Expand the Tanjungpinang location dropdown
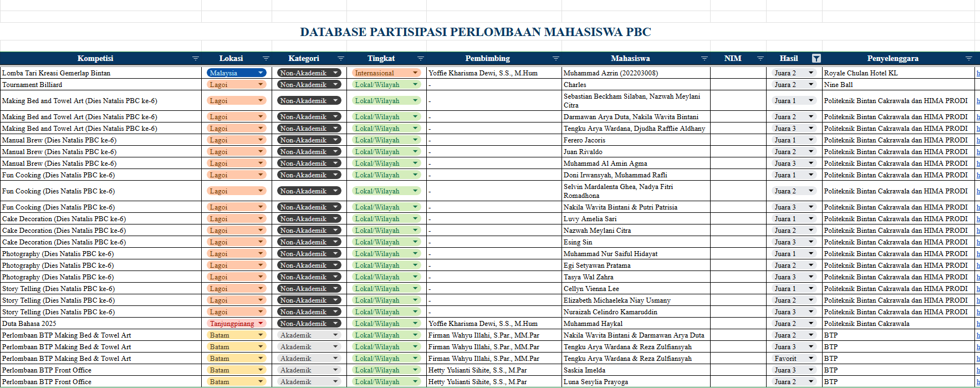980x388 pixels. coord(261,324)
